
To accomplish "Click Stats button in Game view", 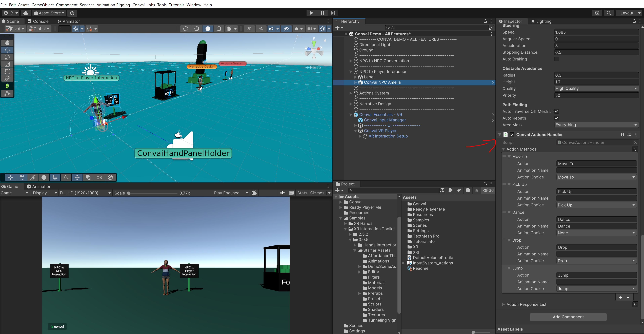I will tap(302, 193).
